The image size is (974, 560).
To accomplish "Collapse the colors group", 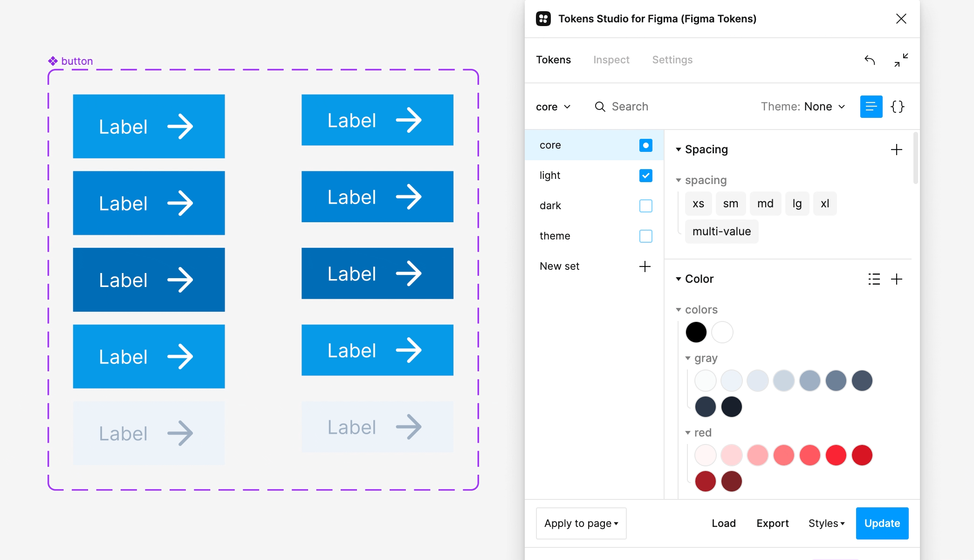I will pyautogui.click(x=679, y=310).
